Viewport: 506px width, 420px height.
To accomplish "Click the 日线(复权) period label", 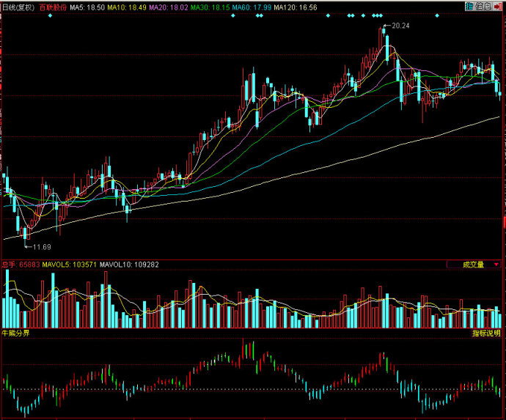I will click(x=18, y=7).
